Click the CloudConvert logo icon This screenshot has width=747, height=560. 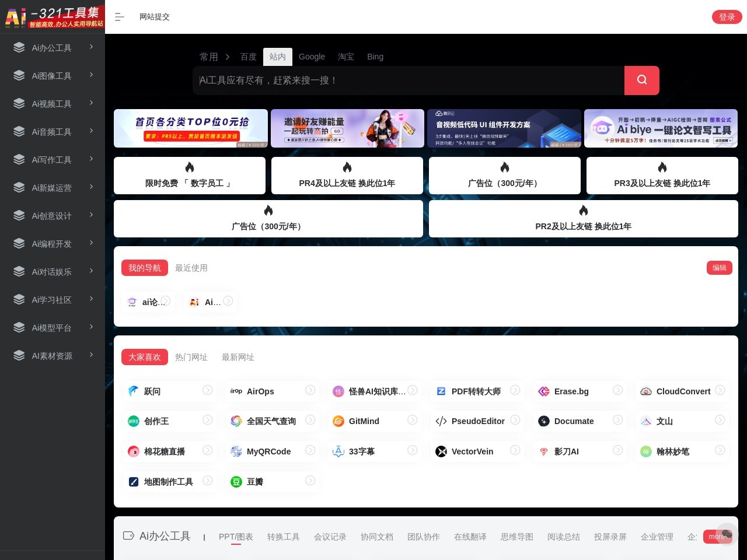[x=646, y=391]
